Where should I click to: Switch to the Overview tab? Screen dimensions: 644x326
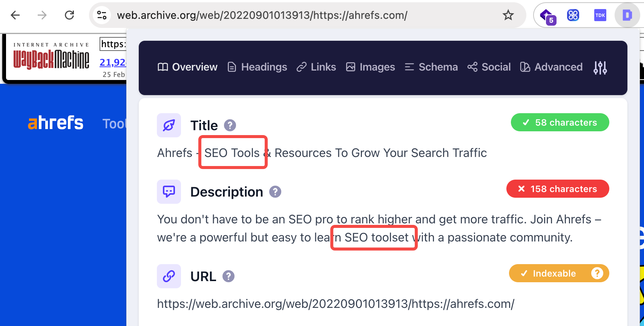[187, 67]
